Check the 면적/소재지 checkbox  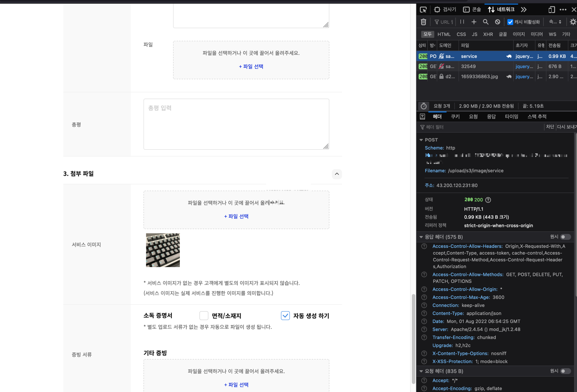tap(204, 315)
